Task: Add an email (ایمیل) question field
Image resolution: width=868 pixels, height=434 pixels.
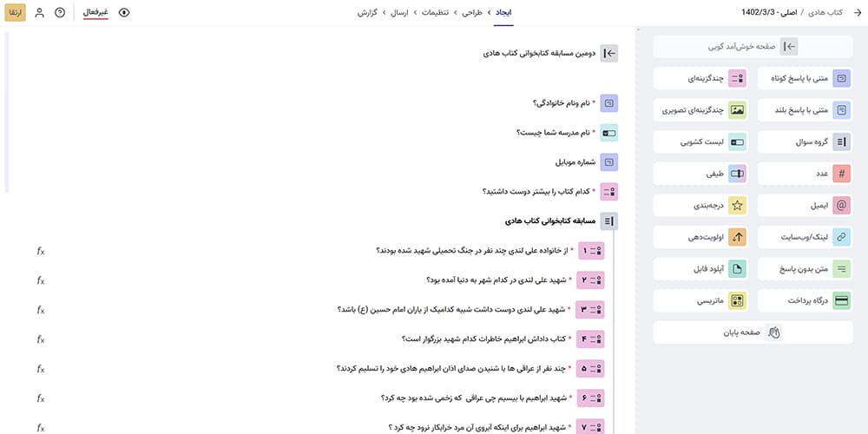Action: point(841,205)
